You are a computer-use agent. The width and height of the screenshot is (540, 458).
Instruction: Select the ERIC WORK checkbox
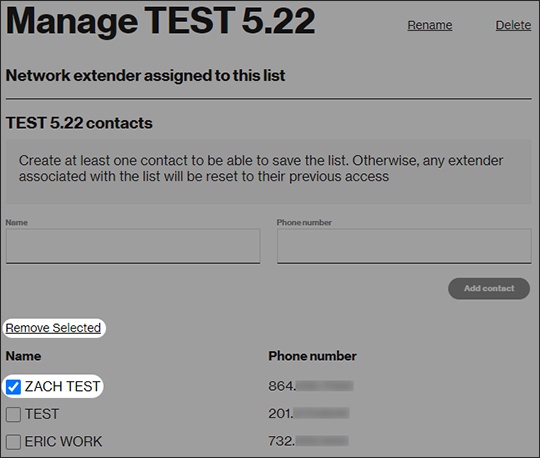pyautogui.click(x=13, y=442)
